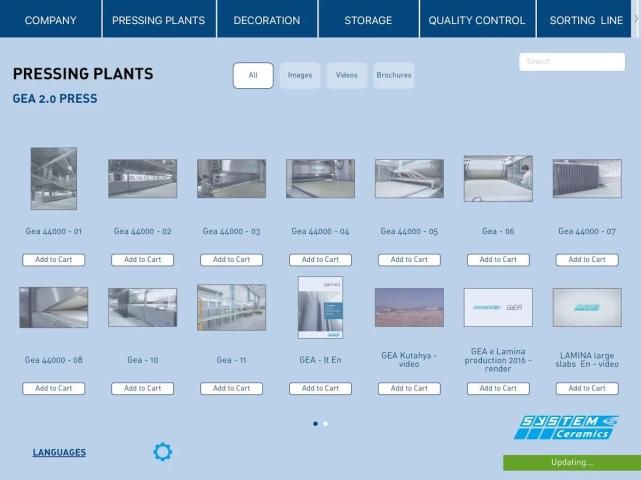Switch to the Quality Control tab
The width and height of the screenshot is (641, 480).
click(x=477, y=20)
